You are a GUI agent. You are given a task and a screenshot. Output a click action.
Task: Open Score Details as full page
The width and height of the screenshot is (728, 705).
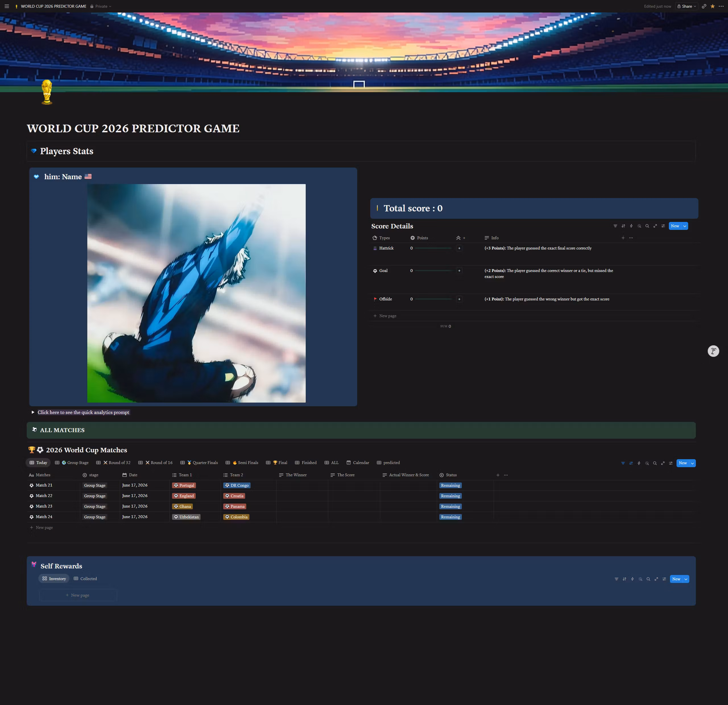pos(655,226)
